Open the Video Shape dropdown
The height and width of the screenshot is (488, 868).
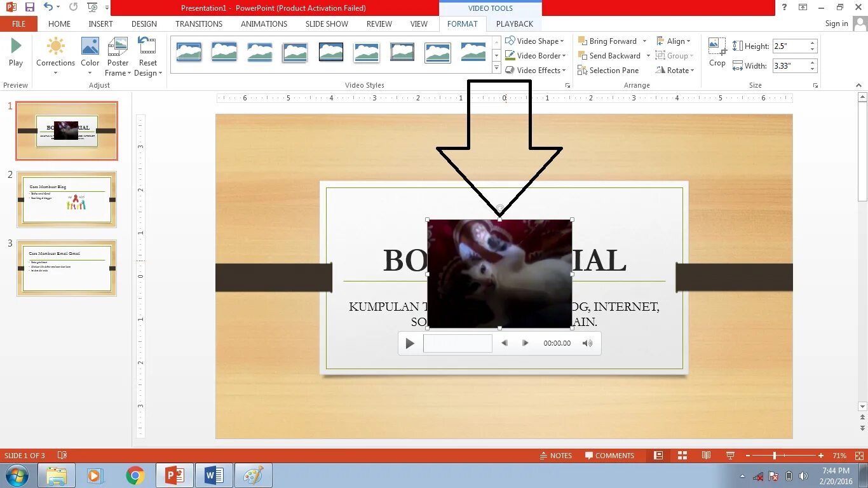point(535,41)
